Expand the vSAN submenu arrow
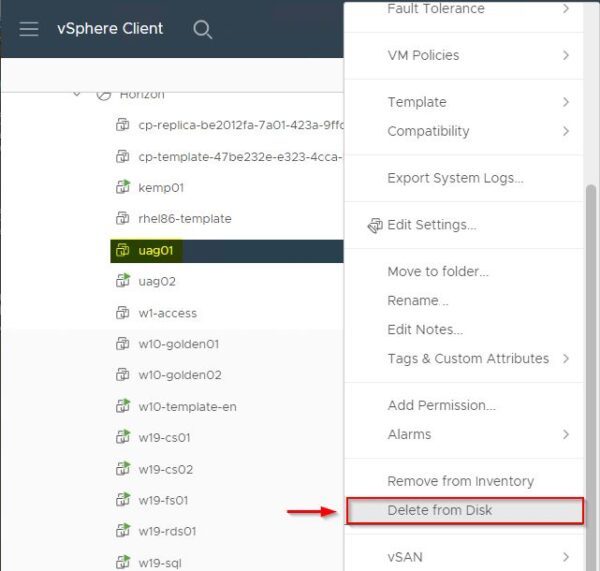 (566, 557)
